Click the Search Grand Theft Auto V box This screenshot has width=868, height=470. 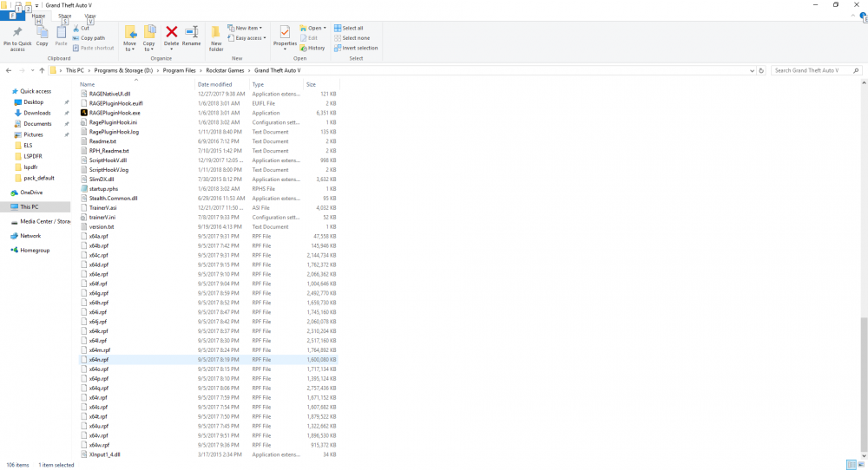816,70
